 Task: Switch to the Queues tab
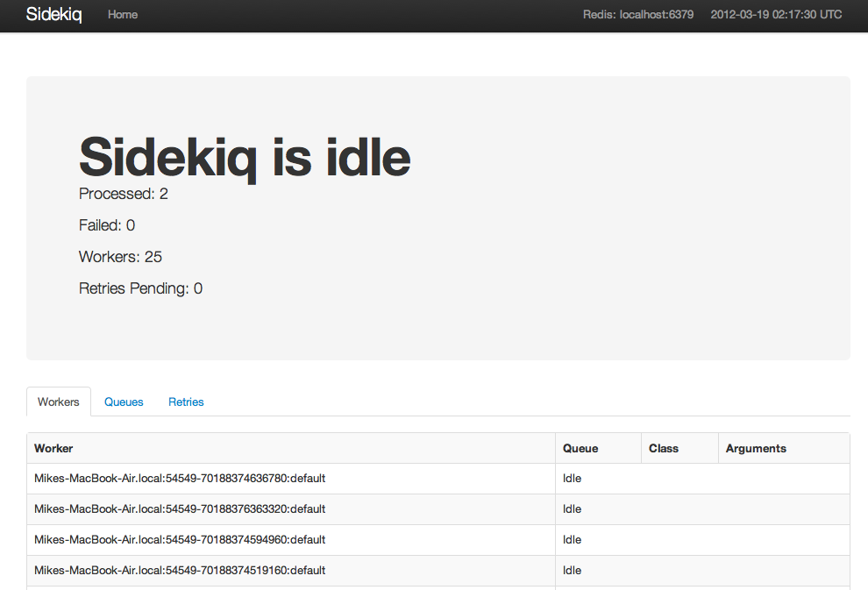[x=124, y=402]
